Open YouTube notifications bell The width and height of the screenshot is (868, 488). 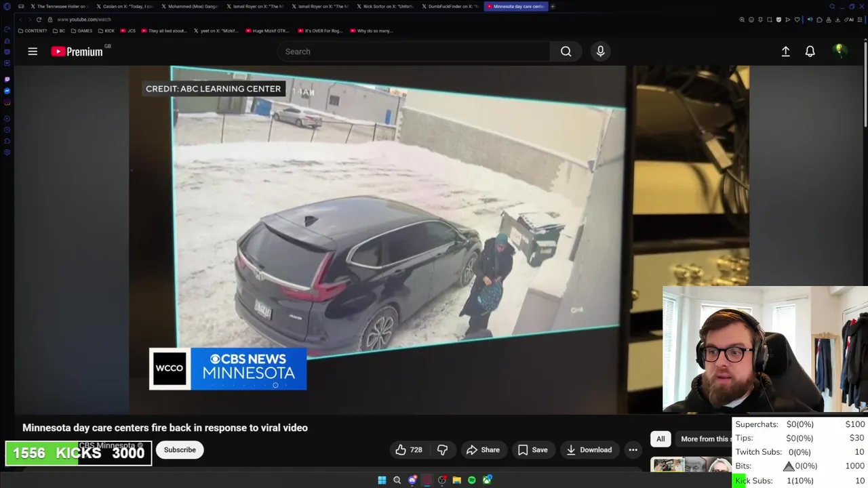click(810, 52)
